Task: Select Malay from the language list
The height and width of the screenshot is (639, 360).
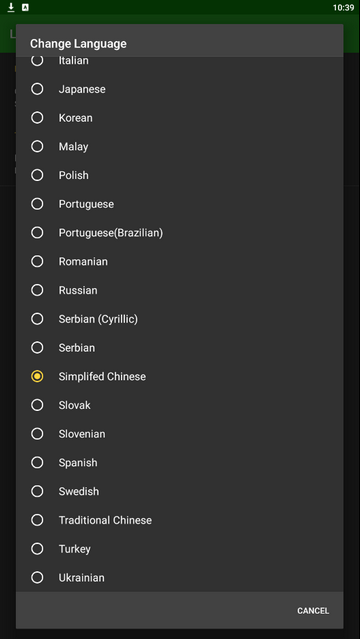Action: pos(179,146)
